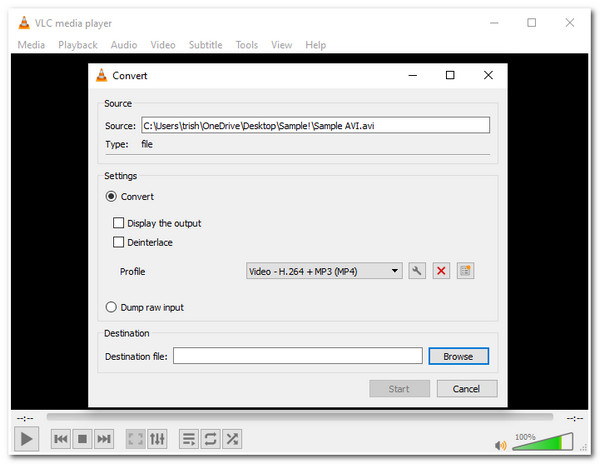Click the Destination file input field
600x464 pixels.
[x=298, y=356]
